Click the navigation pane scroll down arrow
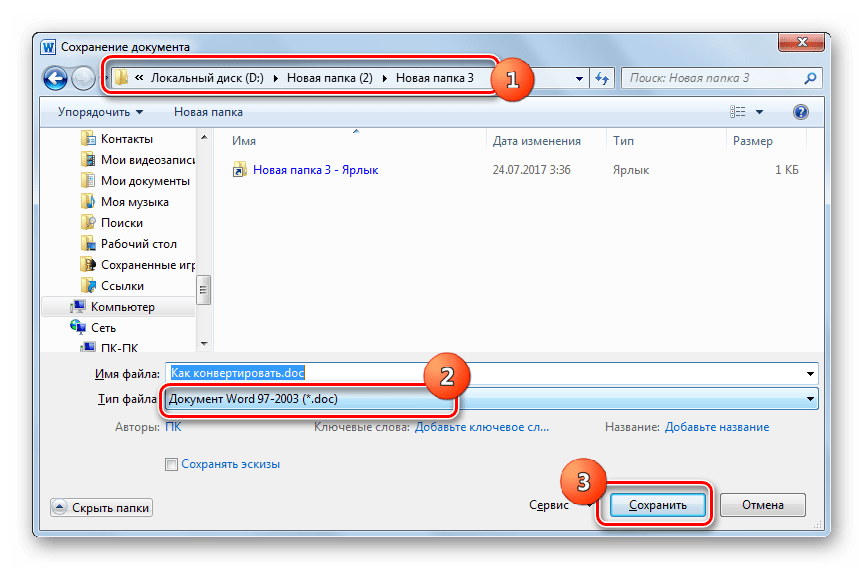This screenshot has width=864, height=570. click(x=203, y=344)
